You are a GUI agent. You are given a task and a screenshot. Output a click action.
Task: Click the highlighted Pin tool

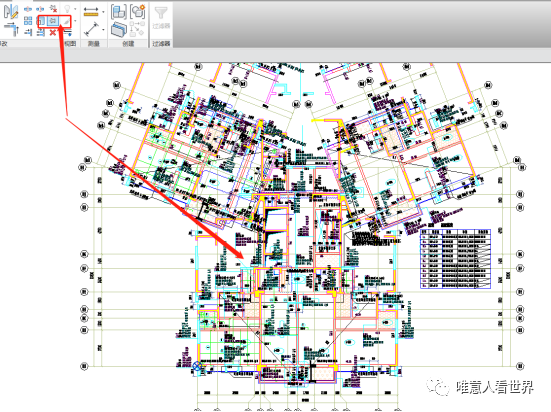point(53,21)
